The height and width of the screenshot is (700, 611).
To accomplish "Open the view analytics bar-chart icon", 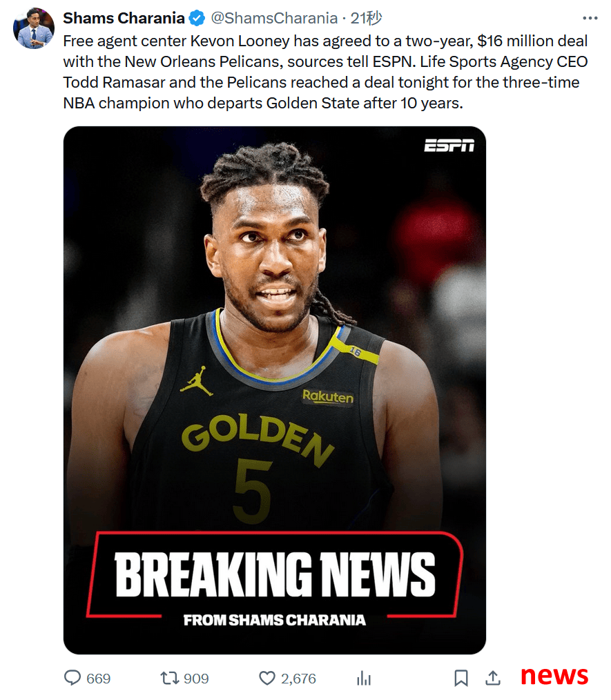I will (x=364, y=678).
